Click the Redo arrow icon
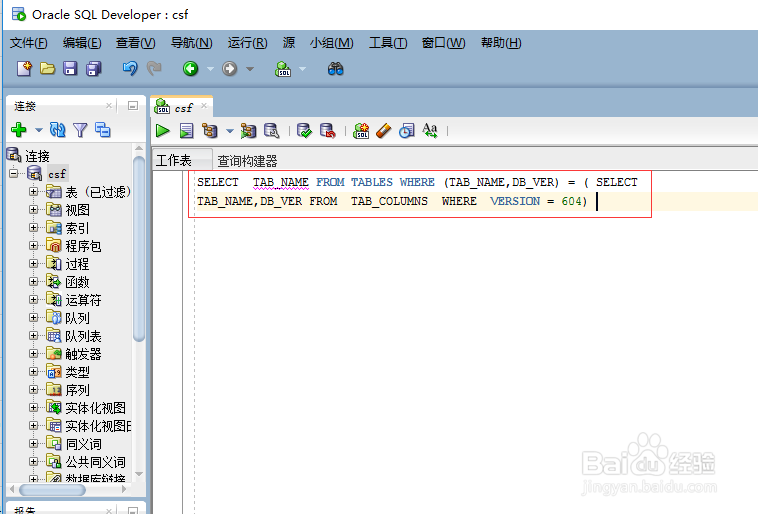758x514 pixels. click(x=154, y=69)
